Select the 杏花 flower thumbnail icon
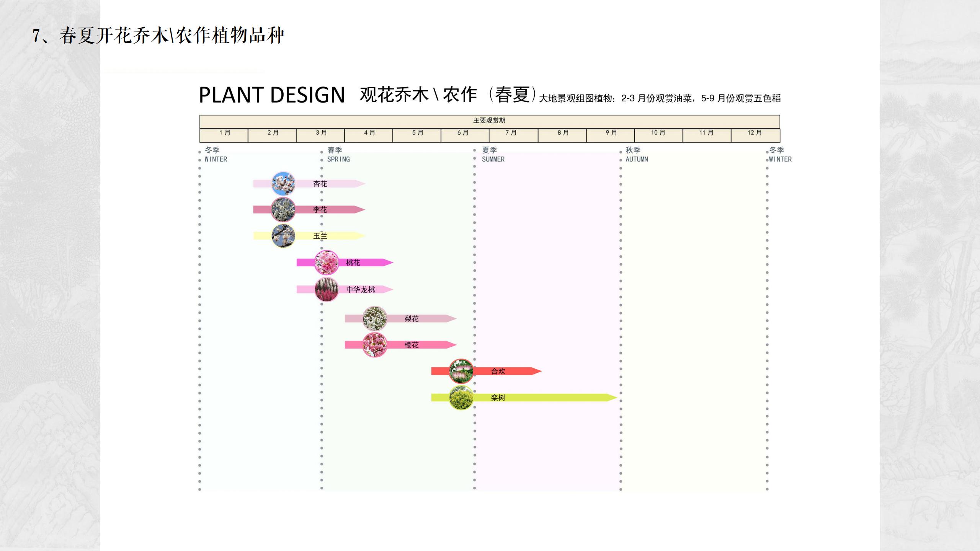This screenshot has height=551, width=980. click(x=283, y=184)
